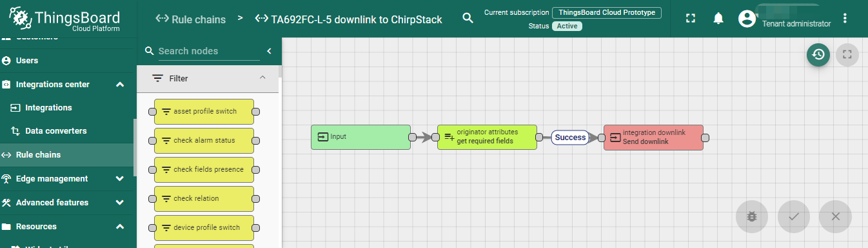The height and width of the screenshot is (248, 868).
Task: Discard changes with X button
Action: [835, 217]
